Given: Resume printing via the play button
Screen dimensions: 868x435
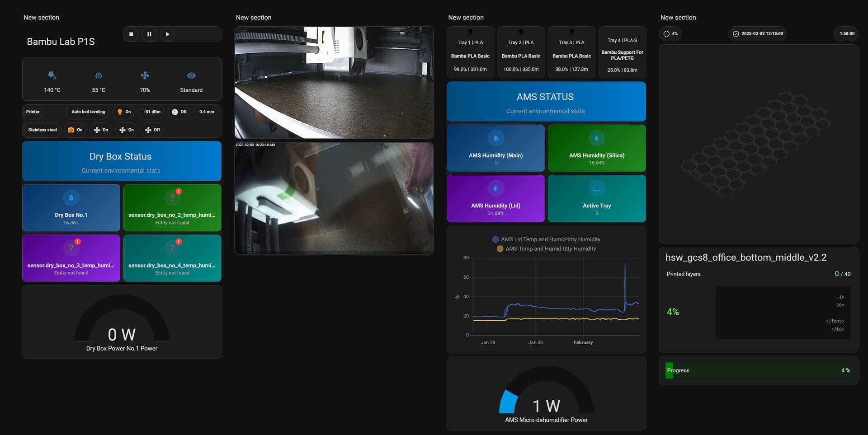Looking at the screenshot, I should [x=167, y=34].
